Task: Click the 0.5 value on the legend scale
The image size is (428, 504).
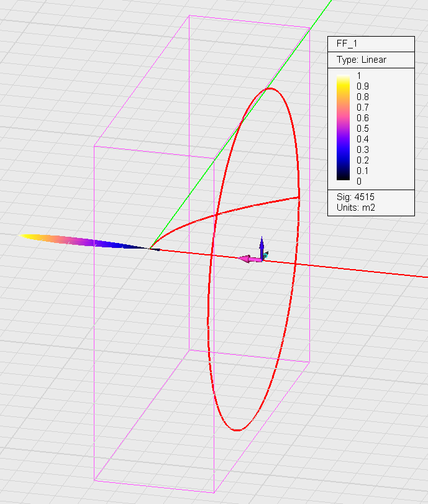Action: click(x=362, y=128)
